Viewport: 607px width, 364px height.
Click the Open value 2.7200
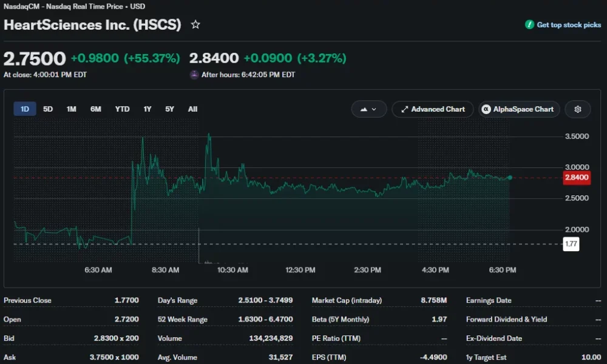[126, 319]
